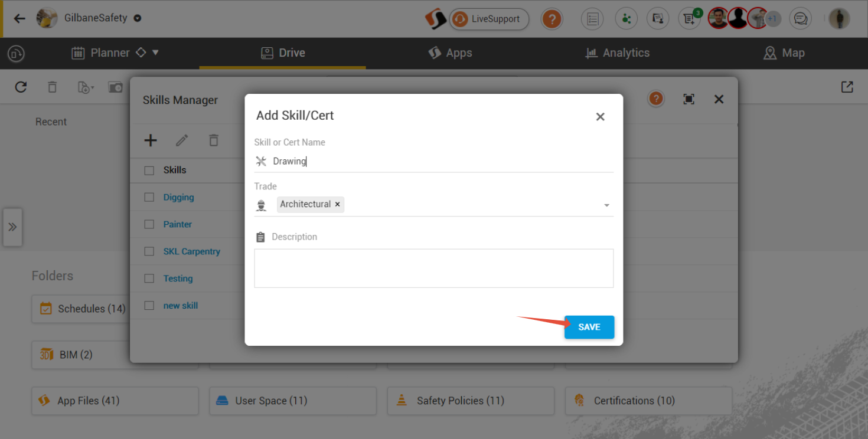The width and height of the screenshot is (868, 439).
Task: Expand the Planner dropdown arrow
Action: (156, 53)
